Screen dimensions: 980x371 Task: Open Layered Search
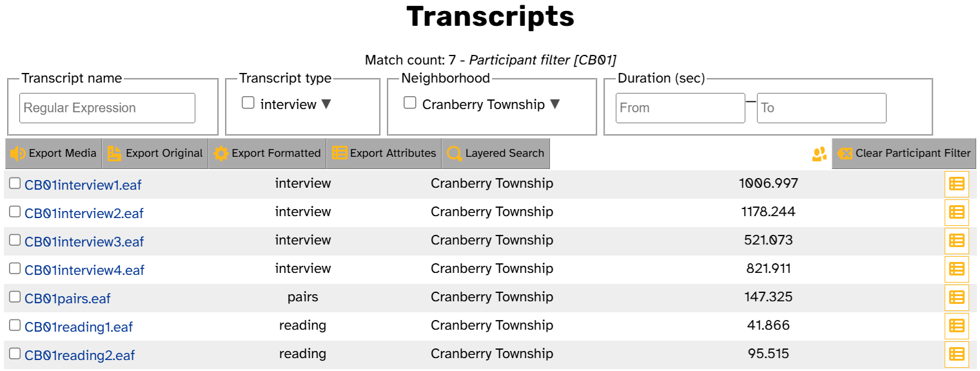[x=496, y=154]
